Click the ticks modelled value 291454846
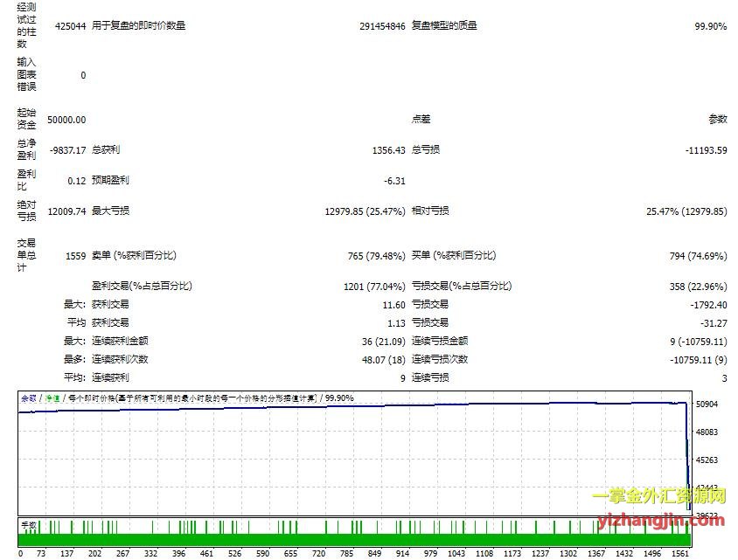Screen dimensions: 738x560 pyautogui.click(x=382, y=26)
